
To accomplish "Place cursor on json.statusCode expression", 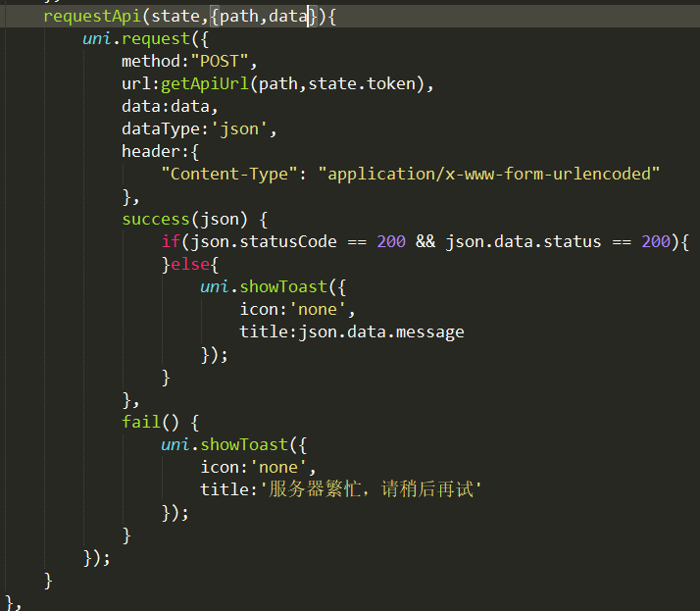I will tap(264, 241).
